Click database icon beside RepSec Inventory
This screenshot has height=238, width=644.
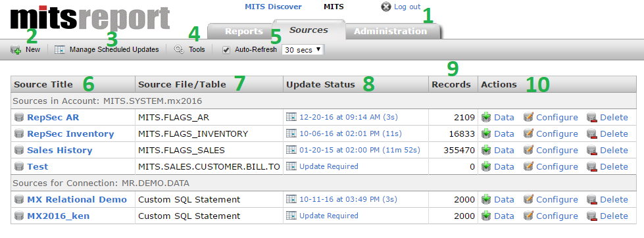18,133
